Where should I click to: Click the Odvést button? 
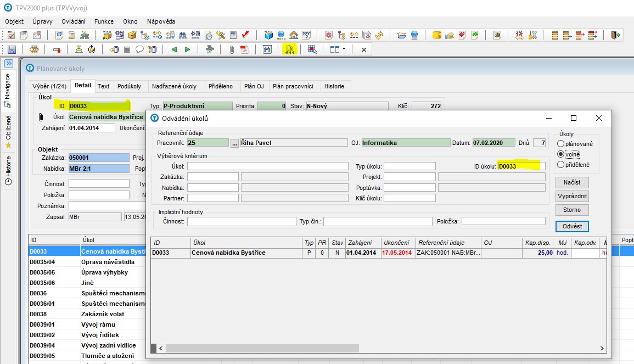(572, 226)
